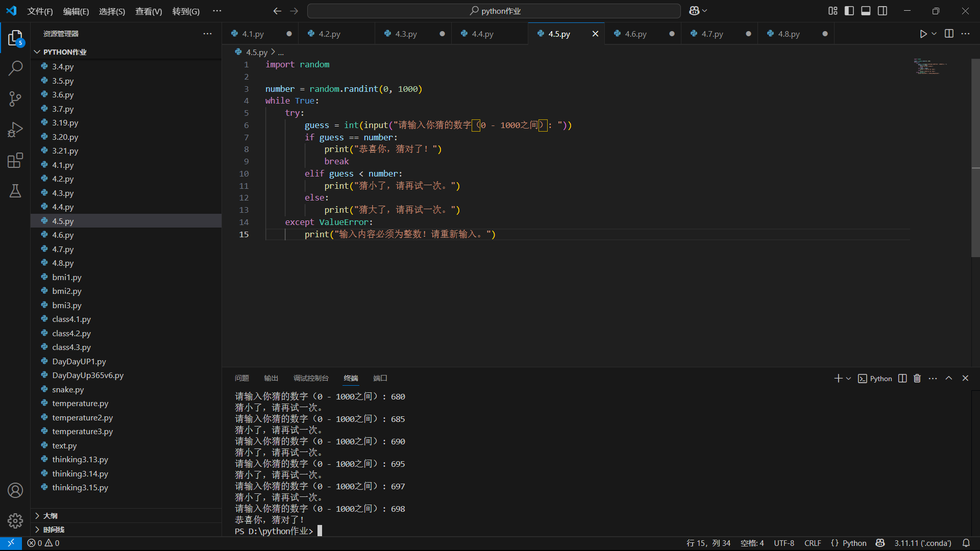Open the 文件(F) menu
This screenshot has height=551, width=980.
tap(40, 11)
